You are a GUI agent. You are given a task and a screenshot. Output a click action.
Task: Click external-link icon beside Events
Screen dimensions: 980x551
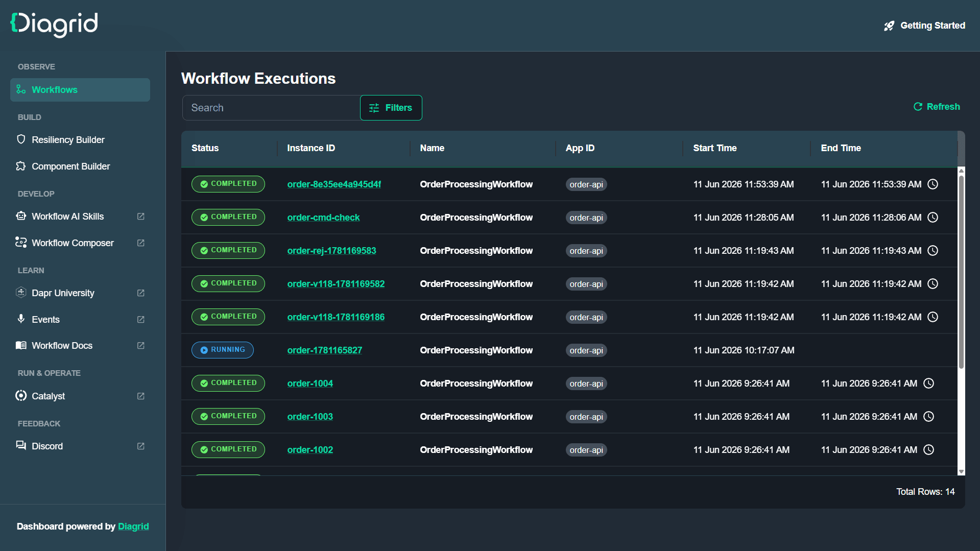point(141,320)
